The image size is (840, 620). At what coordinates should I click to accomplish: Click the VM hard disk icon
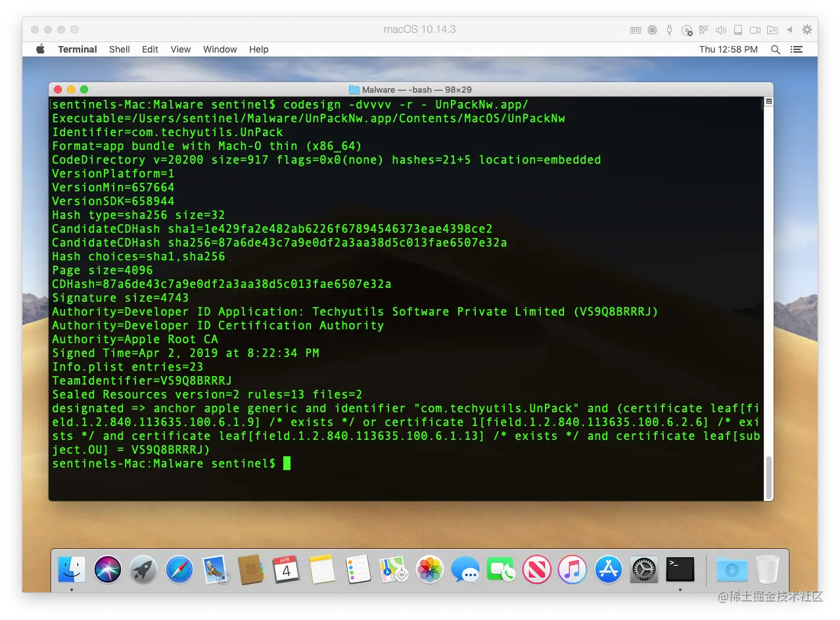(x=738, y=30)
